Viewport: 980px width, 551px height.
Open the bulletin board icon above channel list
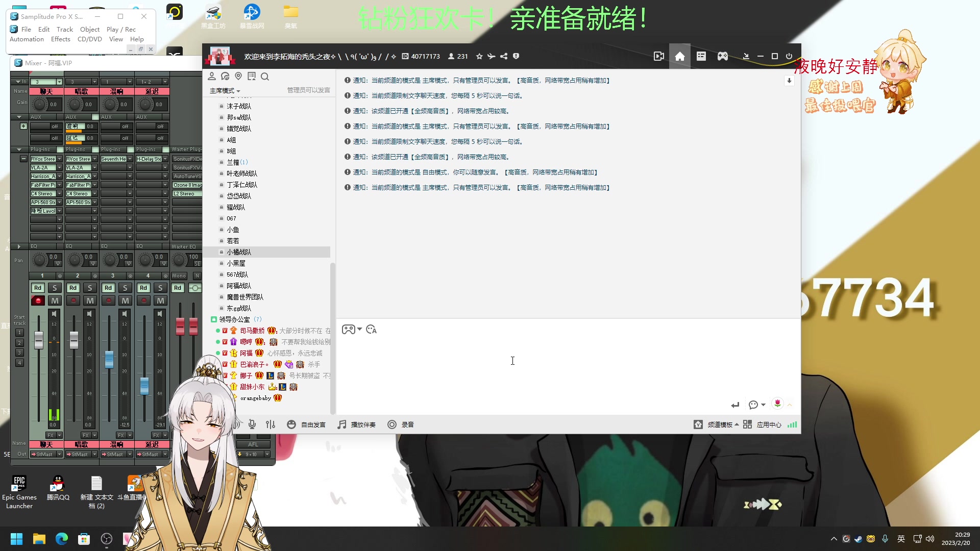click(x=252, y=77)
